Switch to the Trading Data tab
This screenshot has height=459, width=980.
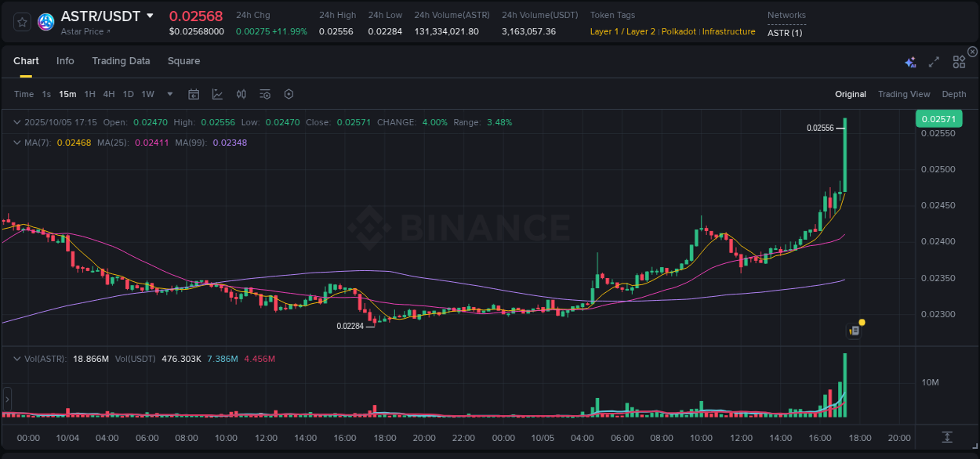(121, 61)
